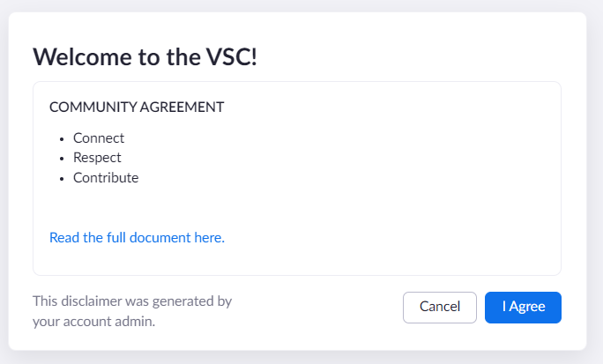Click the I Agree button
The width and height of the screenshot is (603, 364).
tap(523, 307)
